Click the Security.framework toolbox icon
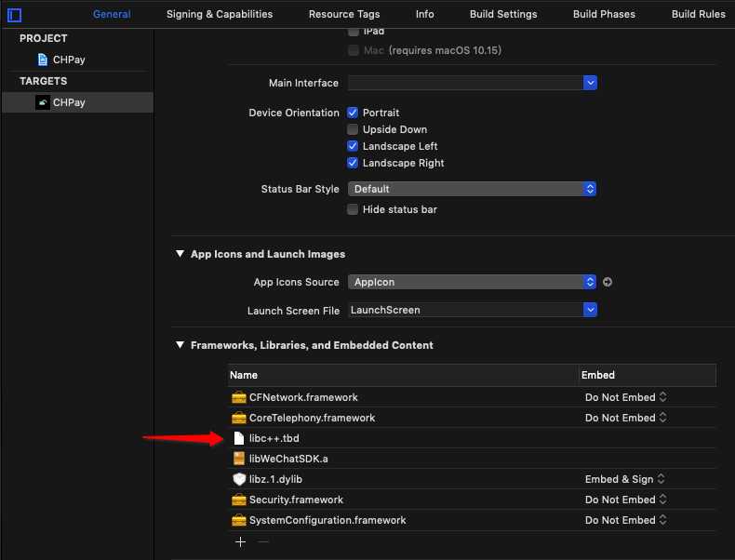This screenshot has height=560, width=735. coord(238,500)
